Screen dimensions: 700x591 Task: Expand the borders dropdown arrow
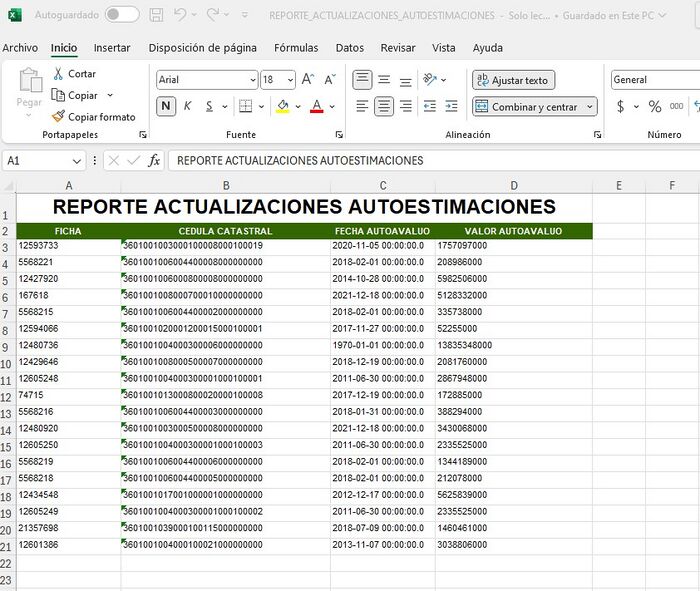[261, 107]
